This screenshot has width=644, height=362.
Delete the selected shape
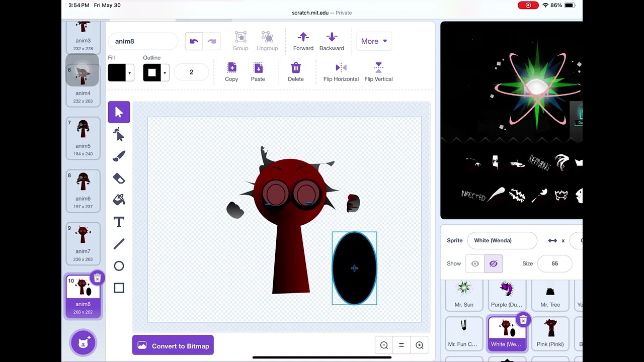click(296, 72)
